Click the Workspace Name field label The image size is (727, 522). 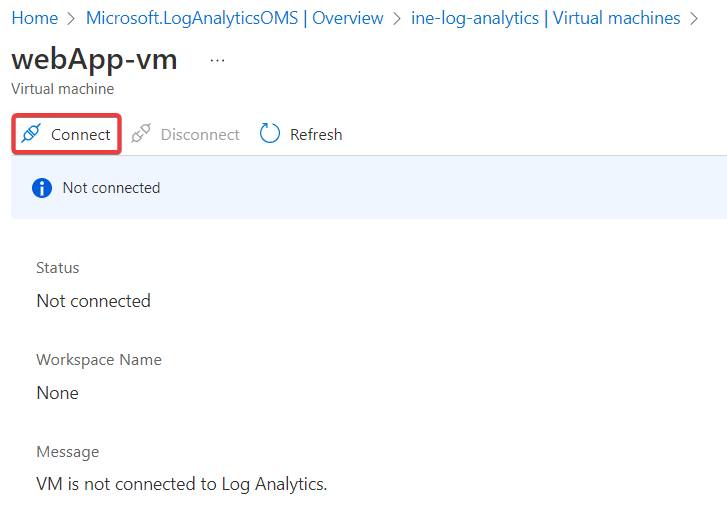tap(98, 360)
